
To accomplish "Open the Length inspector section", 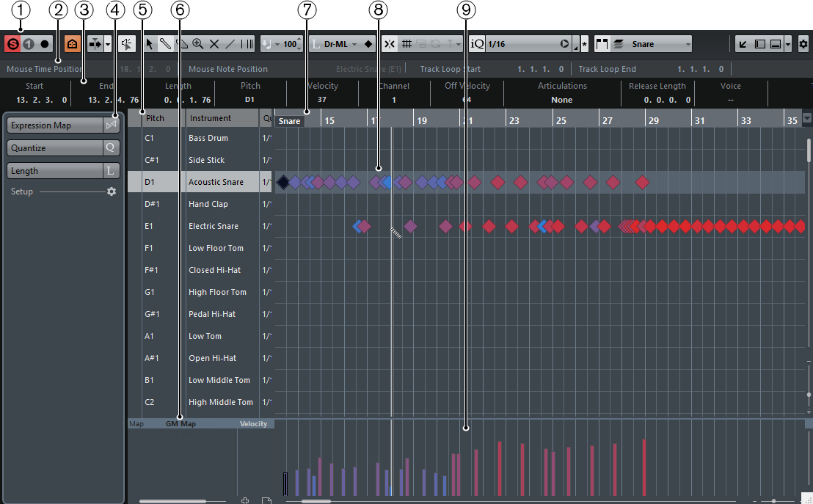I will pyautogui.click(x=55, y=171).
